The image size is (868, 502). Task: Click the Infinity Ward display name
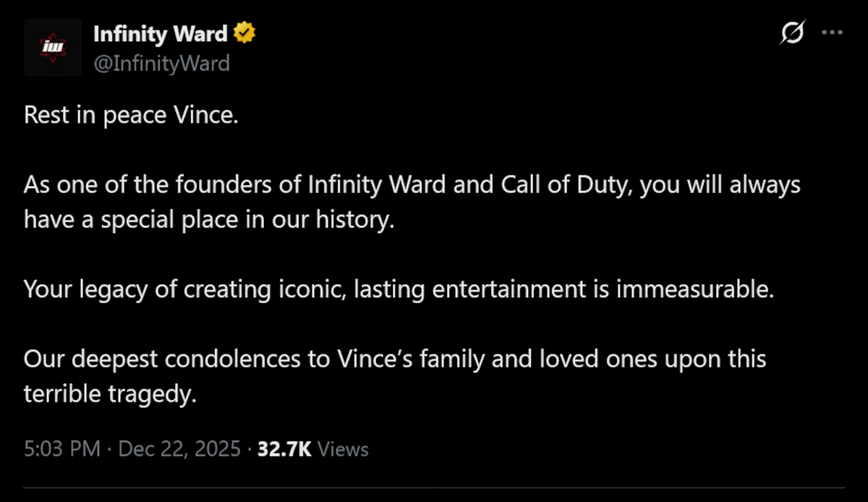coord(161,33)
